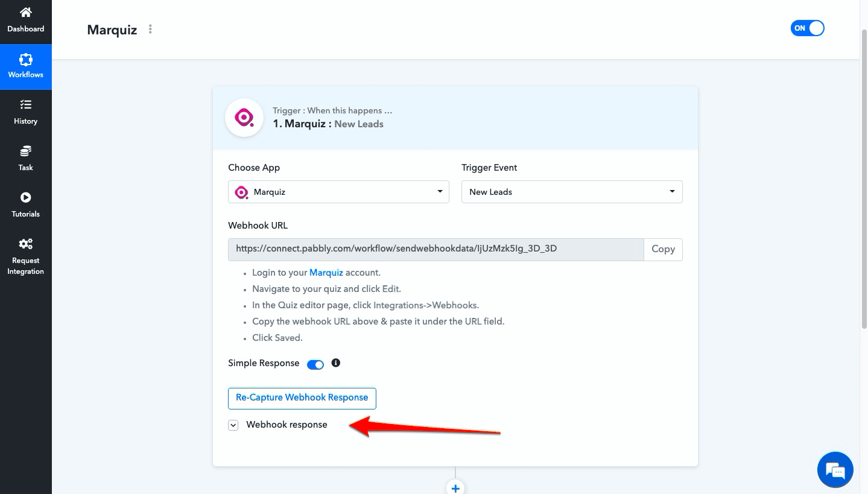The image size is (868, 494).
Task: Open the Marquiz account link
Action: click(x=326, y=273)
